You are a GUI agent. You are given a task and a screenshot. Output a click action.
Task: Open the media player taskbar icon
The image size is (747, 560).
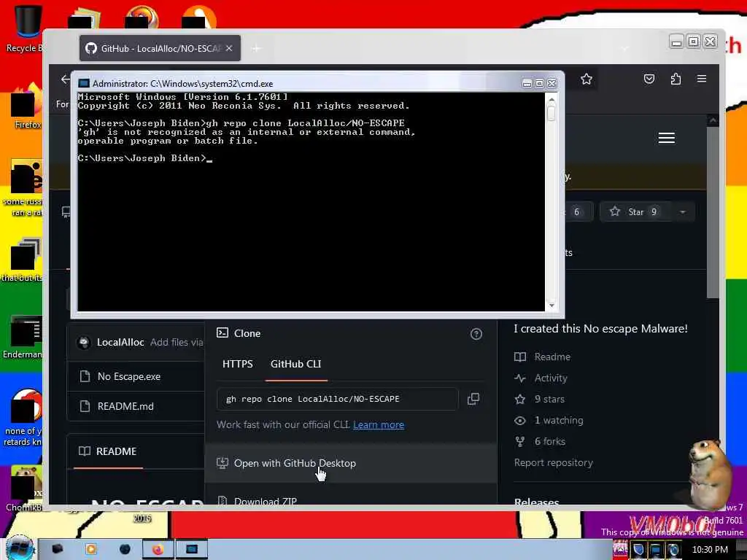pyautogui.click(x=90, y=550)
